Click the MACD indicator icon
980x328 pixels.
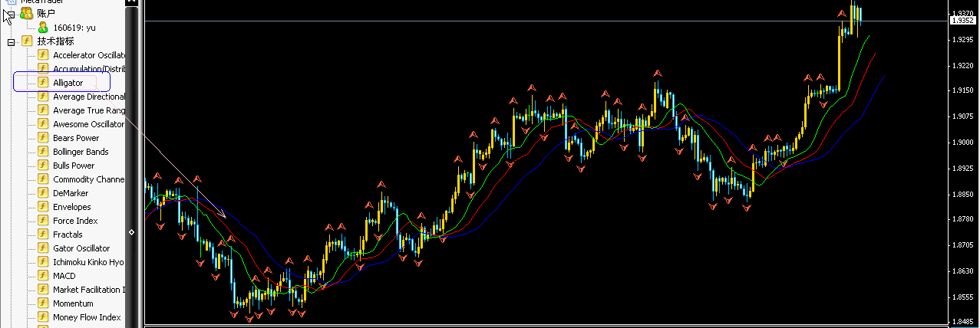[x=43, y=276]
